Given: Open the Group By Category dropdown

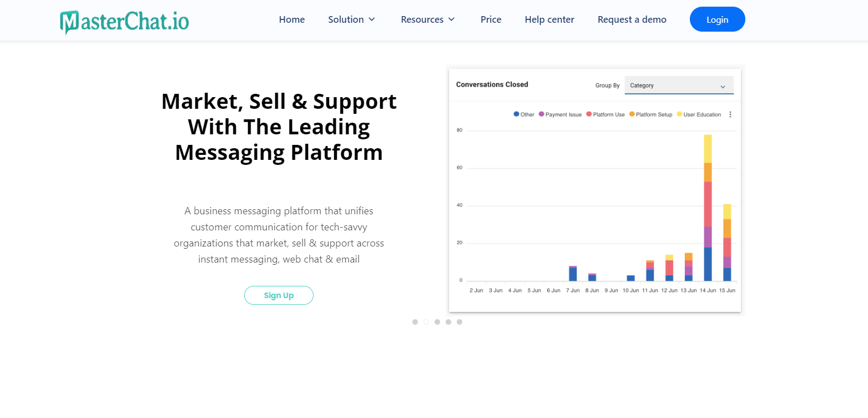Looking at the screenshot, I should tap(679, 85).
